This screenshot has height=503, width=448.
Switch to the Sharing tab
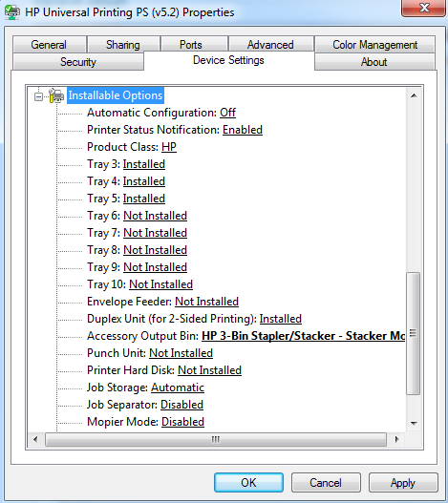click(123, 45)
